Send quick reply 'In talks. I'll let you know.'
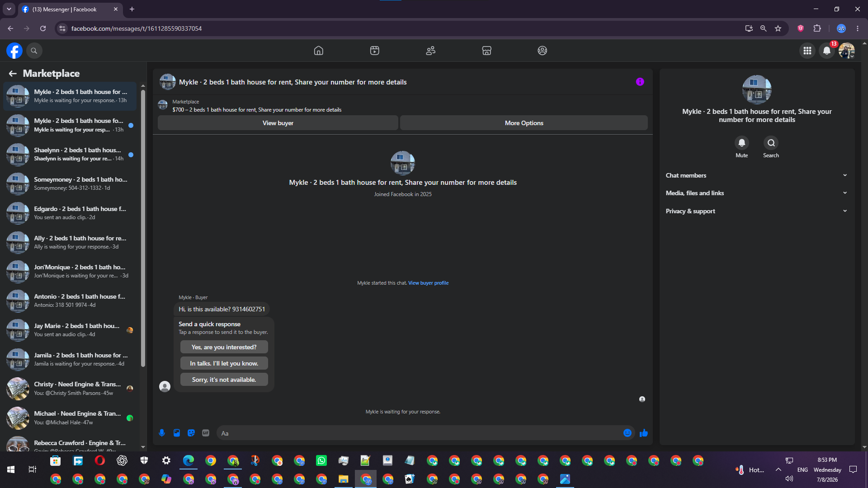 (x=224, y=363)
